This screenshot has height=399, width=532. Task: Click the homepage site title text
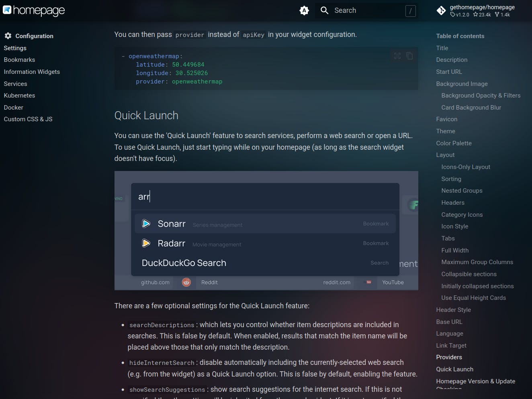pos(39,10)
